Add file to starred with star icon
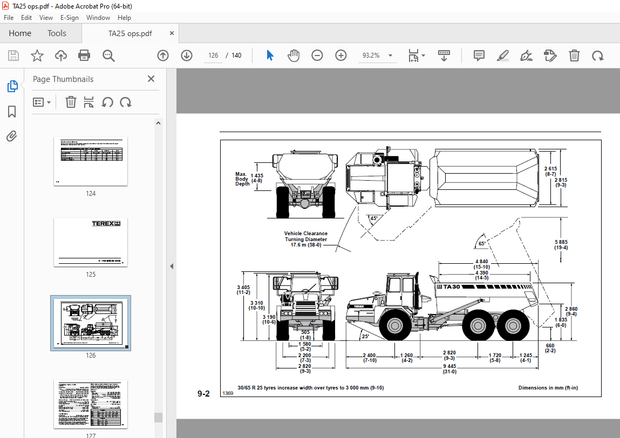The height and width of the screenshot is (438, 620). (37, 56)
